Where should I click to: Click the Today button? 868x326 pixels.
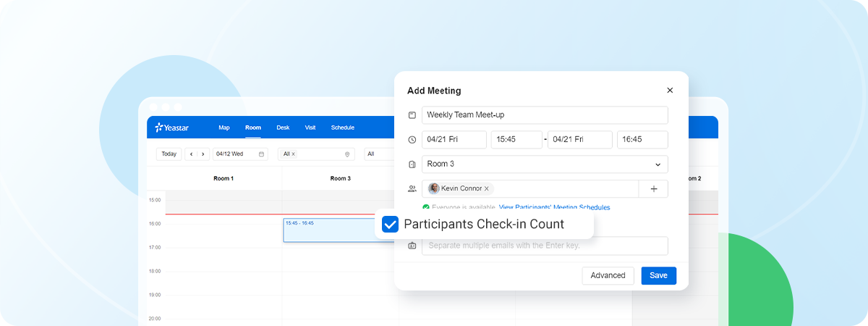[169, 154]
